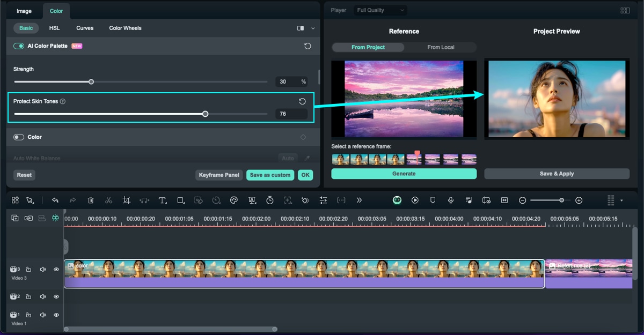Click the timeline zoom slider handle

pyautogui.click(x=561, y=200)
